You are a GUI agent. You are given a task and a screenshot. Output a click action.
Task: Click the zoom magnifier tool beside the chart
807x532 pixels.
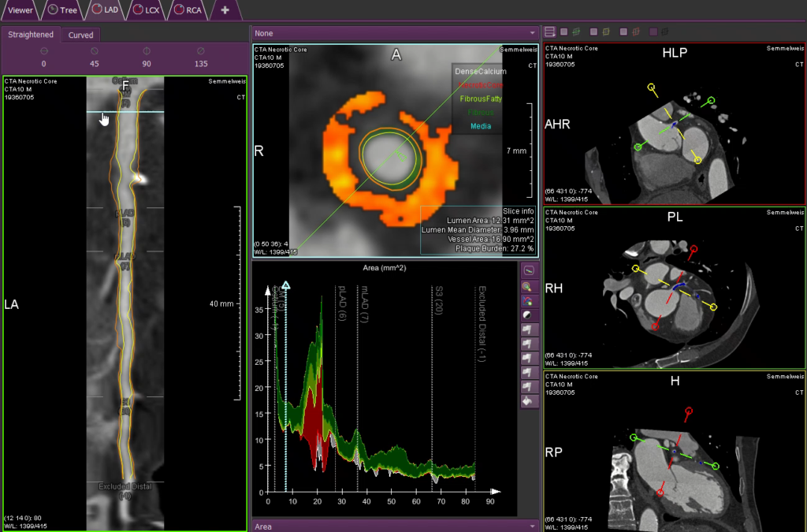pos(530,286)
